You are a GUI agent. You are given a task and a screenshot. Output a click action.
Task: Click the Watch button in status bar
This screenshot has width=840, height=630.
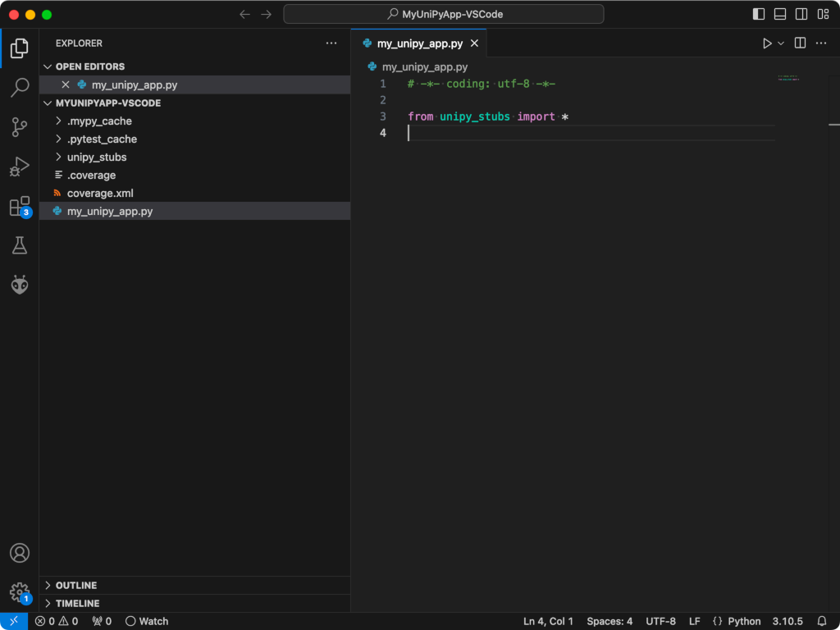[x=147, y=621]
